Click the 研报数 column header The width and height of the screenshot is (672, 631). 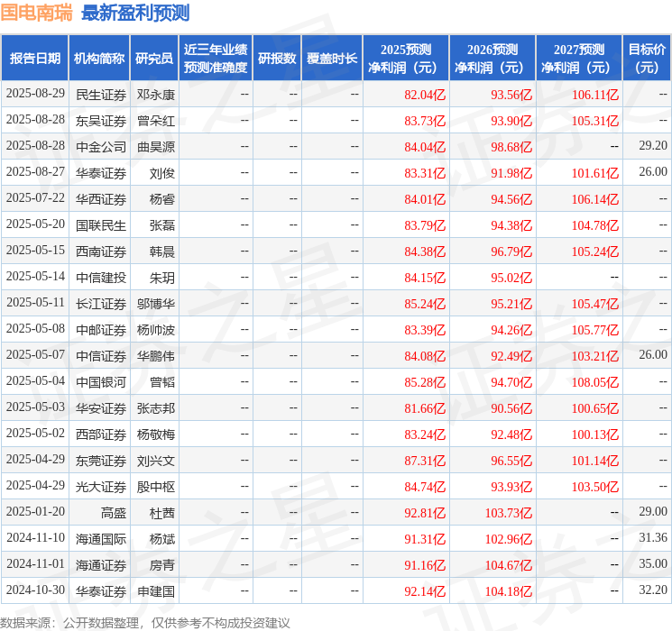(277, 59)
